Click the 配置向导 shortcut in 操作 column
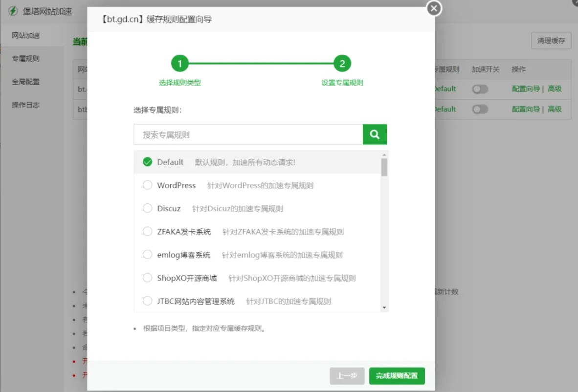The width and height of the screenshot is (578, 392). click(x=525, y=89)
